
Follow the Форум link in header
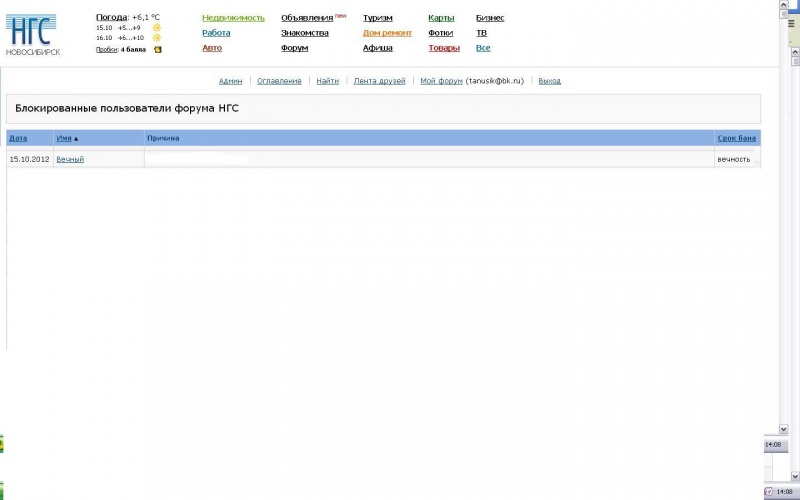point(294,48)
